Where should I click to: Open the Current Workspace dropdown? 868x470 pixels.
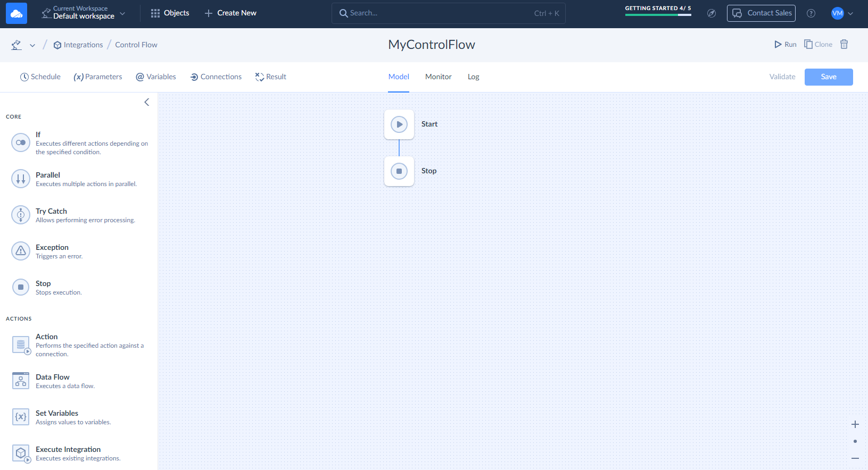click(84, 13)
